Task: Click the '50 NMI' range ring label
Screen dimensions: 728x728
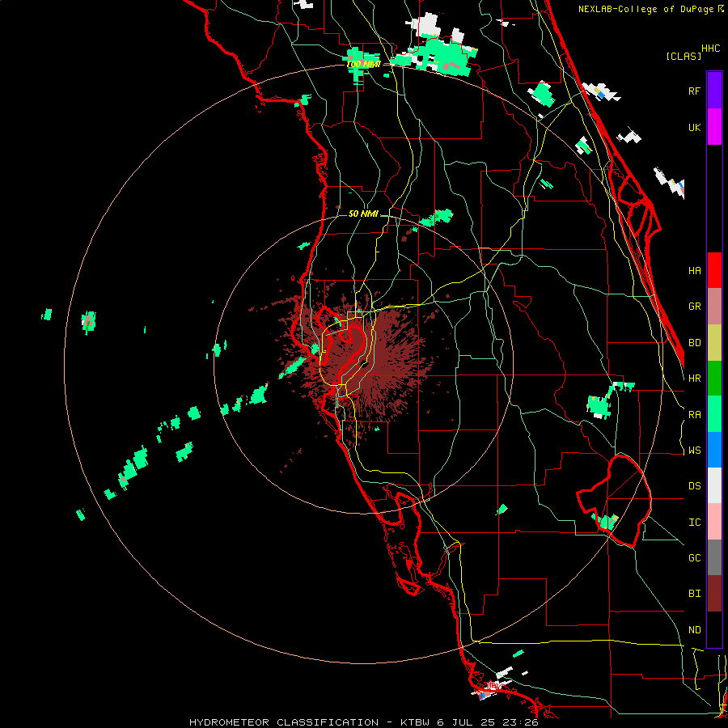Action: pos(363,214)
